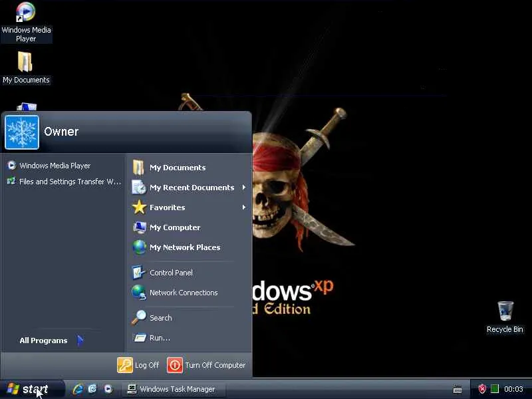Click the second quick launch icon
532x399 pixels.
coord(92,389)
